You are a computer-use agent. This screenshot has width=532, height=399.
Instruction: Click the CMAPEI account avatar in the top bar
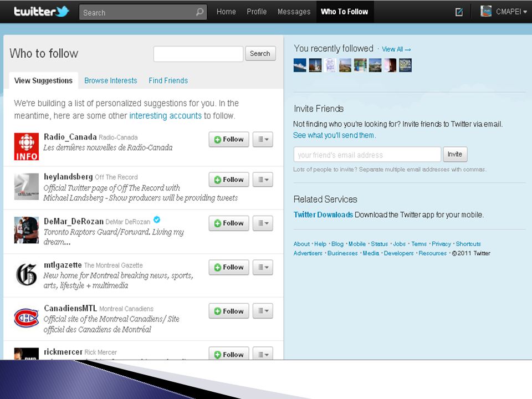coord(486,12)
